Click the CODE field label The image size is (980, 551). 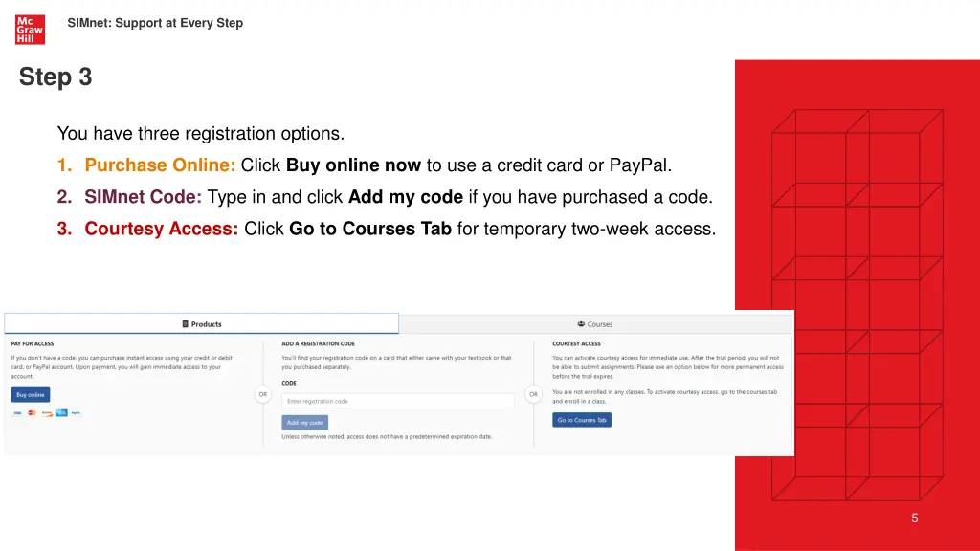point(289,383)
